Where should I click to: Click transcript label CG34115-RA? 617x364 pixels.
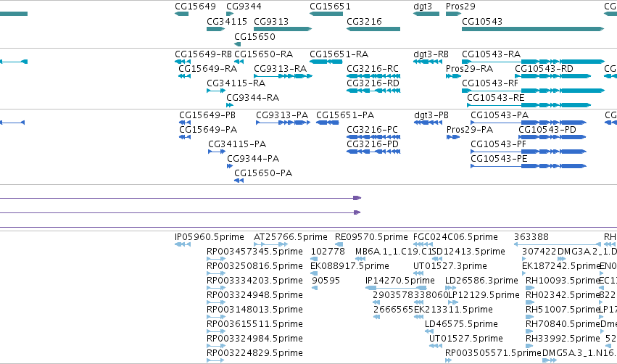point(236,83)
